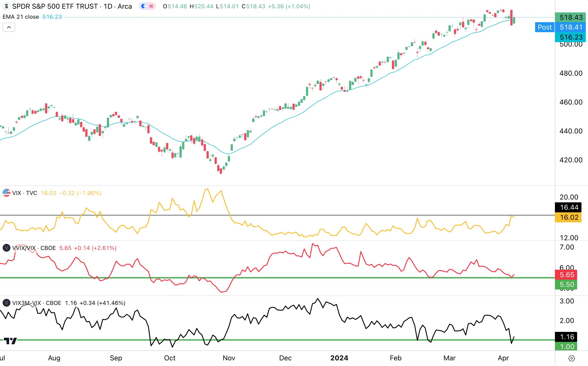Viewport: 588px width, 366px height.
Task: Select the EMA 21 close indicator label
Action: pyautogui.click(x=21, y=17)
